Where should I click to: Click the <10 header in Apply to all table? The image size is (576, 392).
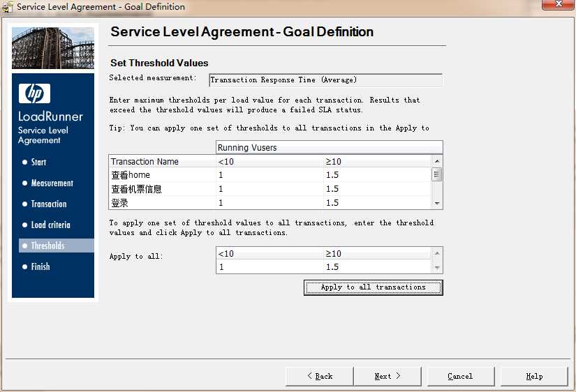coord(269,254)
